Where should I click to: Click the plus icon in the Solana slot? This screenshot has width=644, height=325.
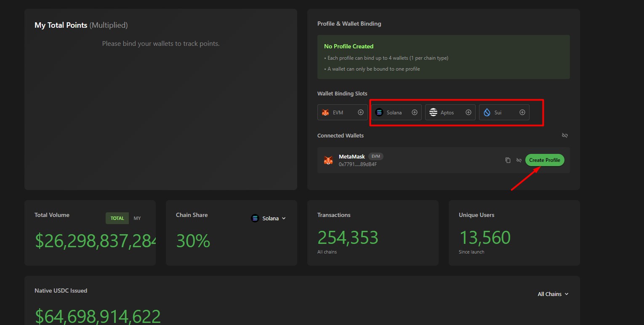pyautogui.click(x=415, y=112)
